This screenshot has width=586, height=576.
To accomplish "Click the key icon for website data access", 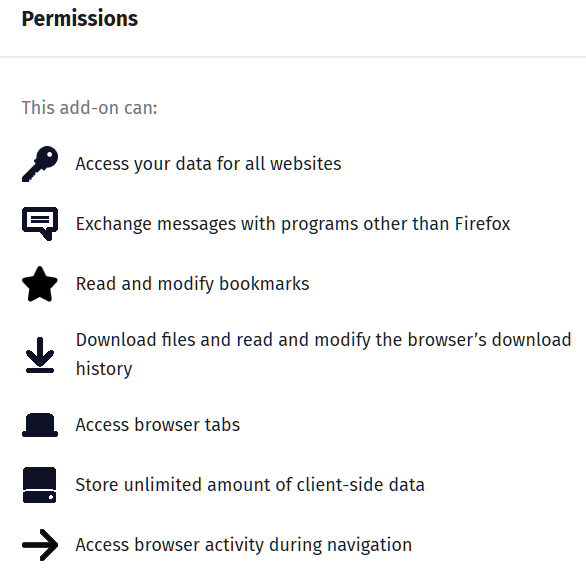I will click(x=40, y=164).
